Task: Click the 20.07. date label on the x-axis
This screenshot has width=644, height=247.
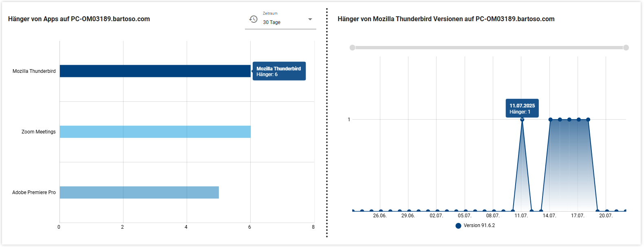Action: tap(606, 216)
